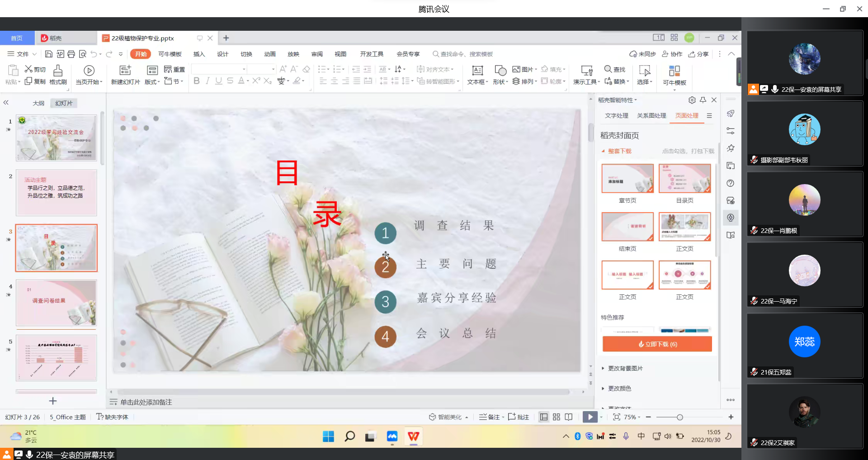Click the save icon in quick access toolbar

click(48, 54)
